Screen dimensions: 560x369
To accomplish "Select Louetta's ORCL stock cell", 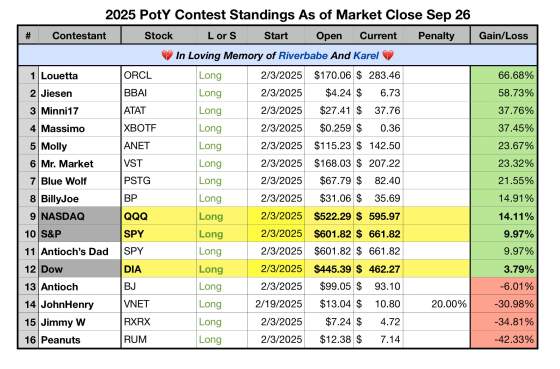I will [159, 75].
